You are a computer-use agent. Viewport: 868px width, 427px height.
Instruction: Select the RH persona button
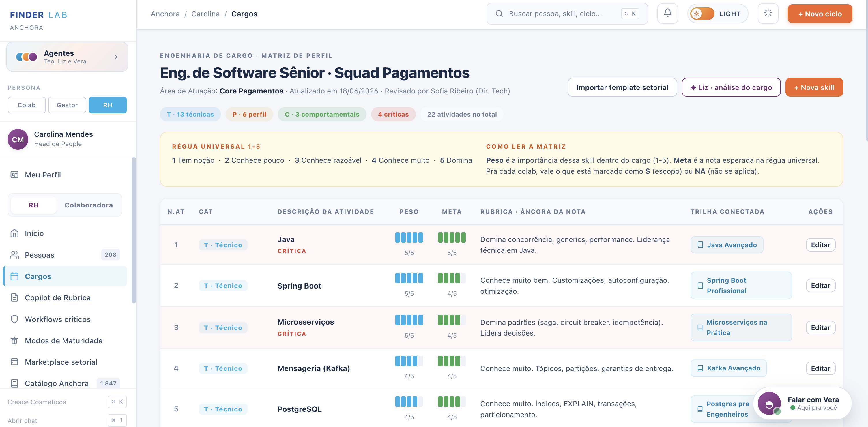[x=108, y=105]
